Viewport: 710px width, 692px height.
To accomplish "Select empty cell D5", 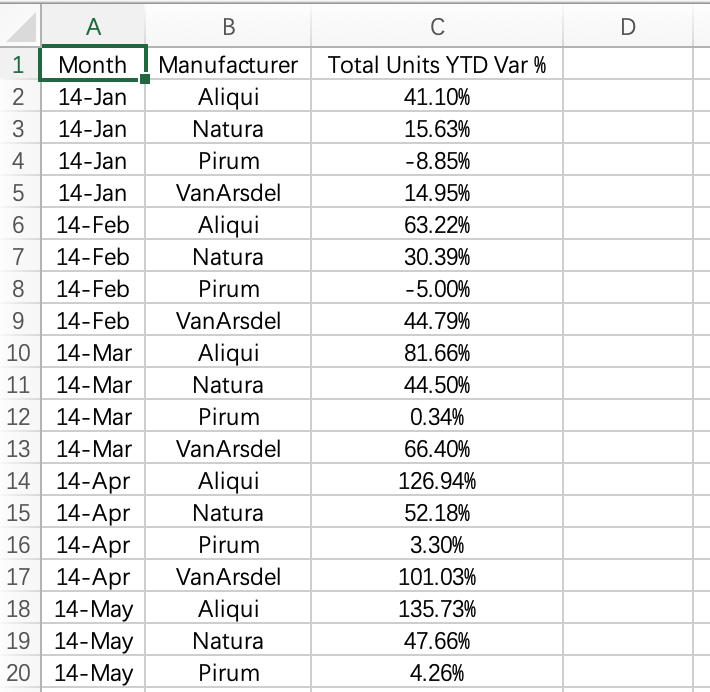I will click(x=628, y=192).
